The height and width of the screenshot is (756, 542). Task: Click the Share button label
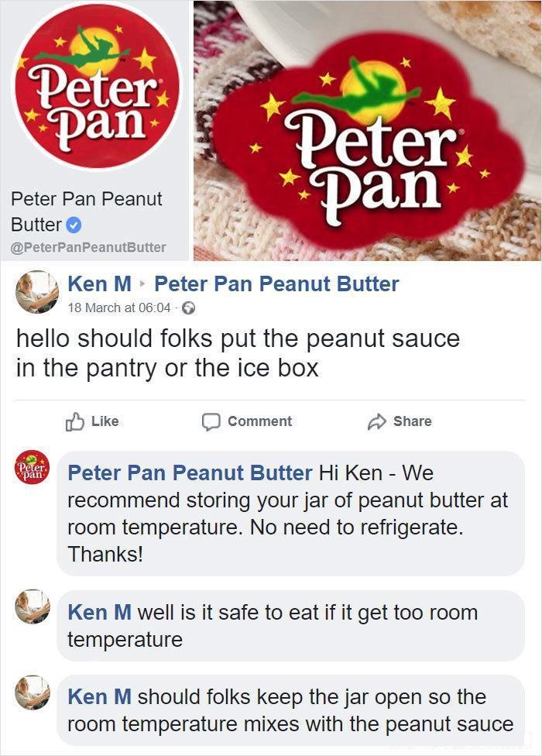point(413,421)
